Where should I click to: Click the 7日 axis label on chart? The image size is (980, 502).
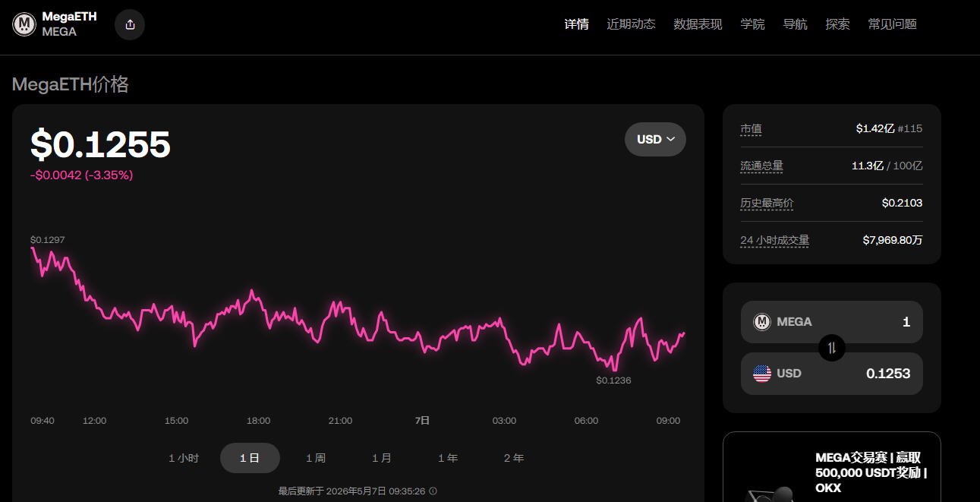(422, 421)
